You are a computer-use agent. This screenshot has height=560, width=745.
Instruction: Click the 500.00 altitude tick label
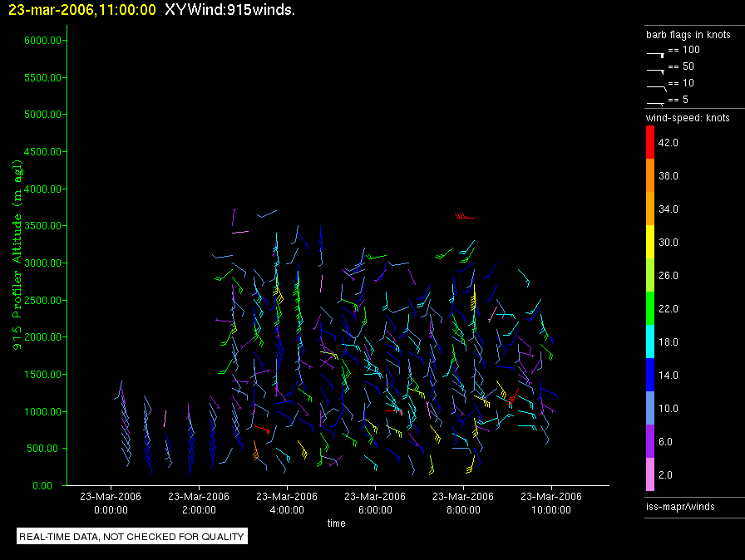[46, 449]
